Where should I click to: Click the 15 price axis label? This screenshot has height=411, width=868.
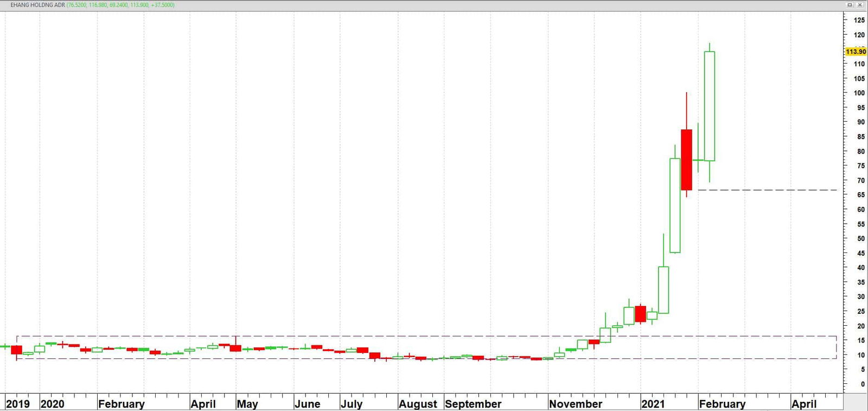click(861, 340)
